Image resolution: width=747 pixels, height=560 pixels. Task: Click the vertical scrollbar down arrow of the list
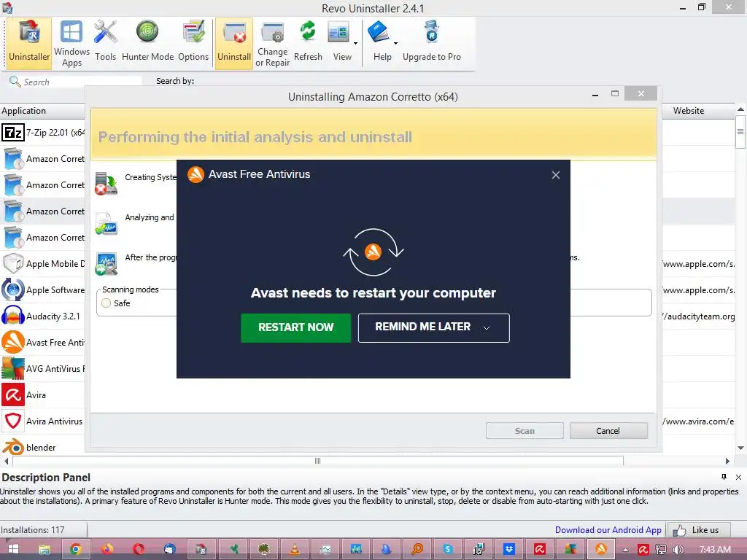click(x=740, y=448)
